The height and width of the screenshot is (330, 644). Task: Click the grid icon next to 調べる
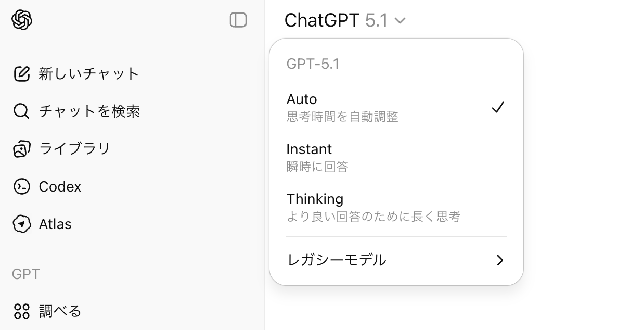point(21,311)
